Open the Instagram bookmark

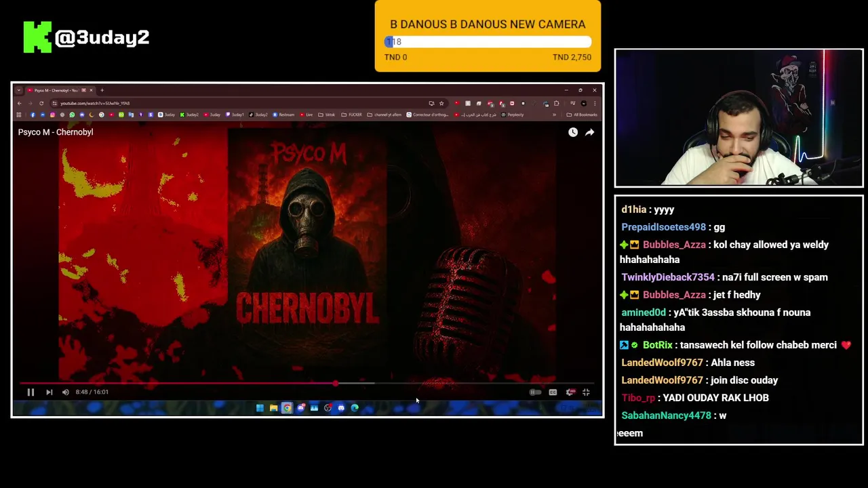coord(52,115)
